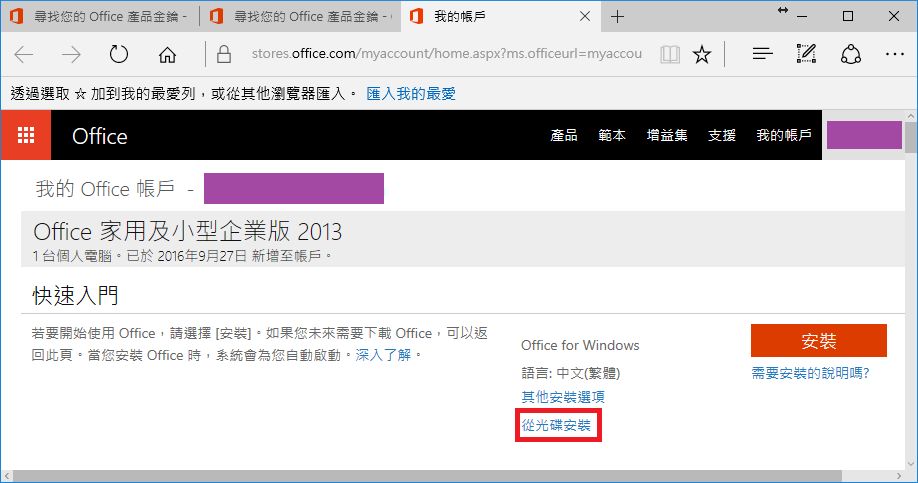Open the 深入了解 link
The width and height of the screenshot is (918, 483).
pos(383,355)
